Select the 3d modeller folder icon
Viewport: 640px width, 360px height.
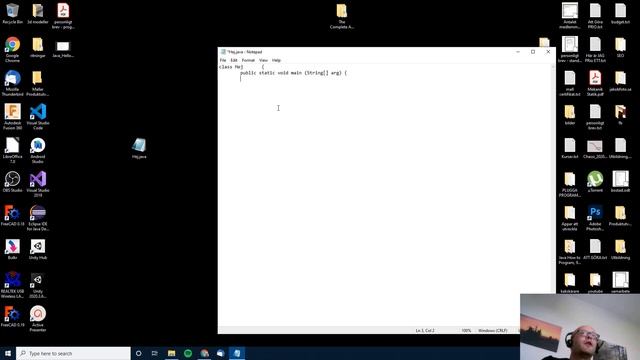pos(38,14)
